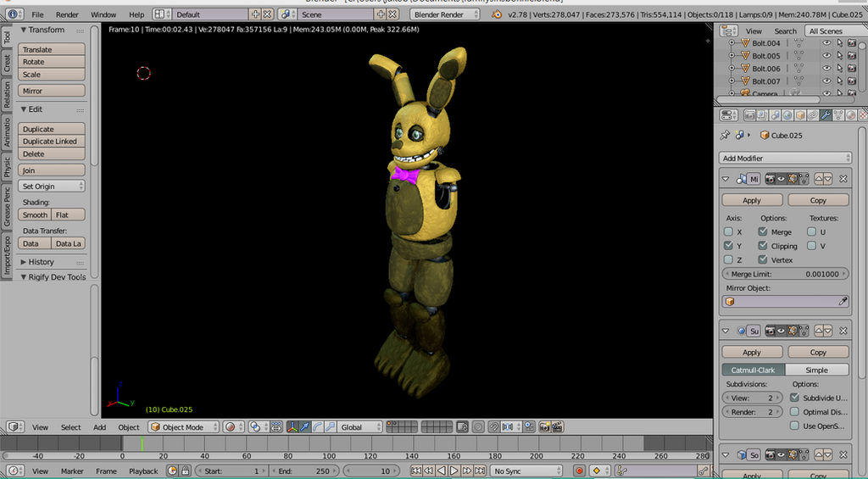Screen dimensions: 868x479
Task: Enable the U textures checkbox
Action: point(811,231)
